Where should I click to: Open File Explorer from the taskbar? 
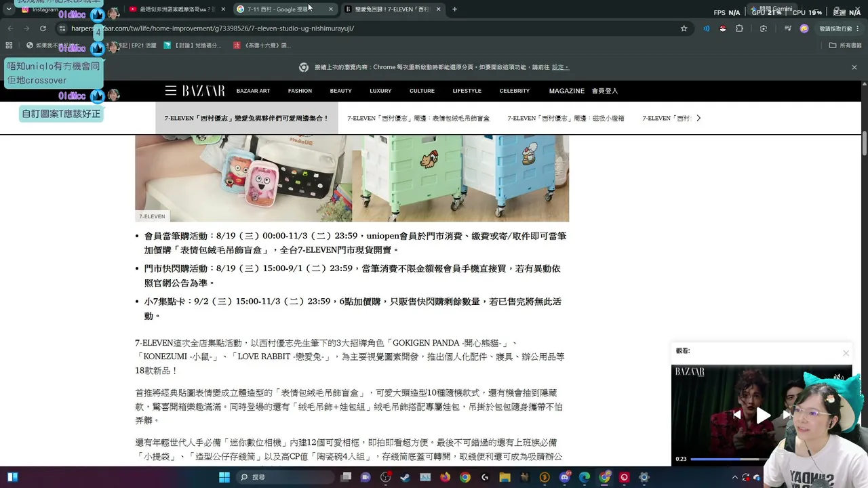[505, 477]
